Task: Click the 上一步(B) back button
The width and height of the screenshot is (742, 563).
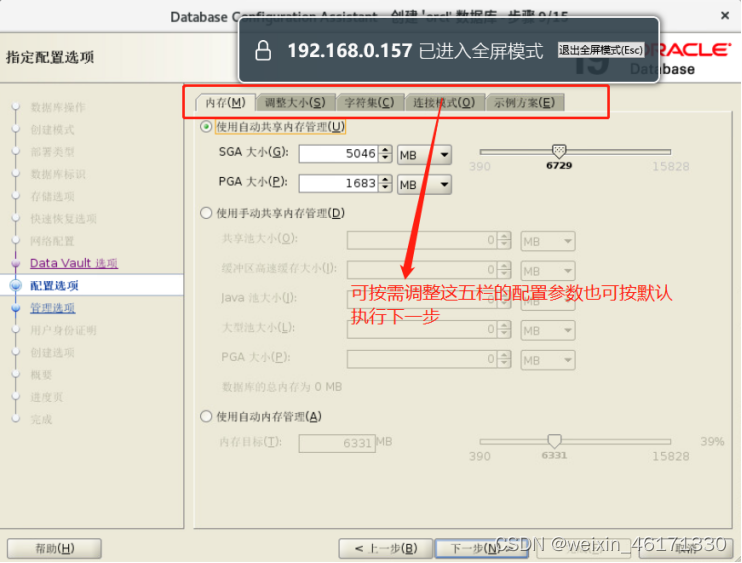Action: click(x=386, y=549)
